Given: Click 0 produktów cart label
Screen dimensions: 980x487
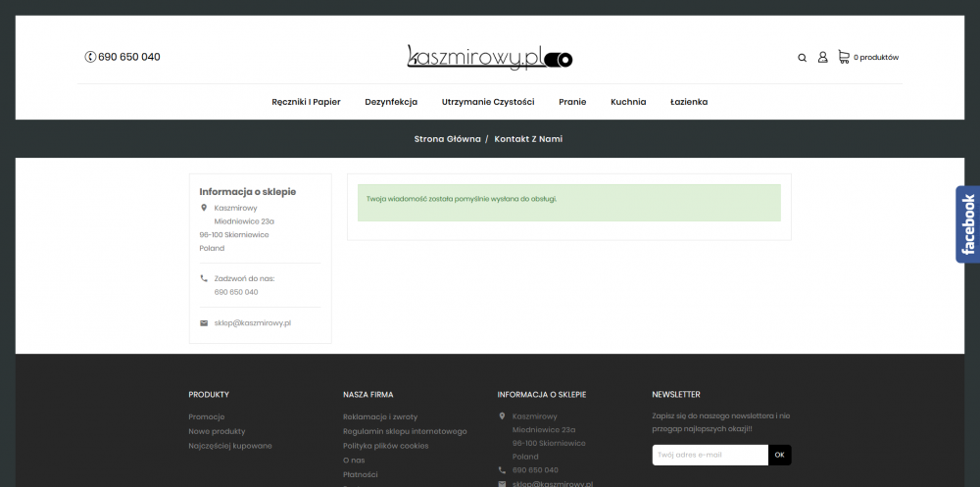Looking at the screenshot, I should tap(876, 58).
